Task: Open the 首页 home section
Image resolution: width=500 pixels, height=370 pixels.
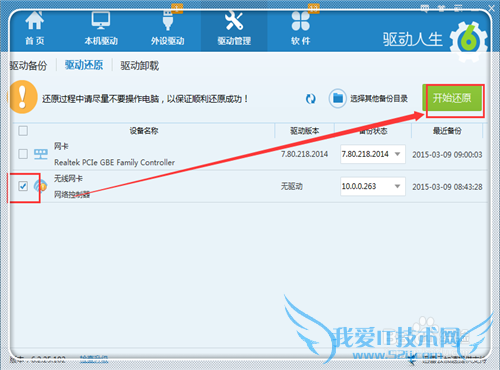Action: point(35,29)
